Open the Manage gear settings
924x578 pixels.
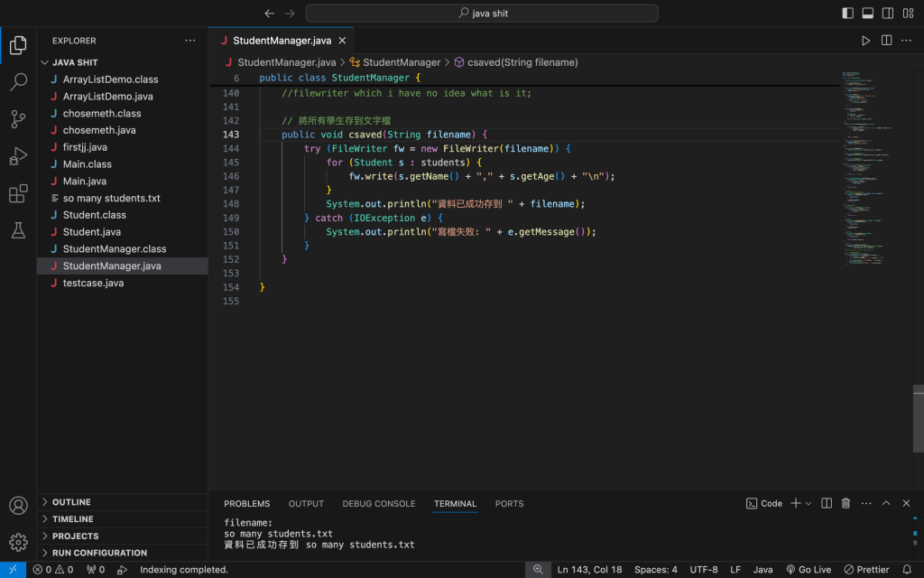18,542
